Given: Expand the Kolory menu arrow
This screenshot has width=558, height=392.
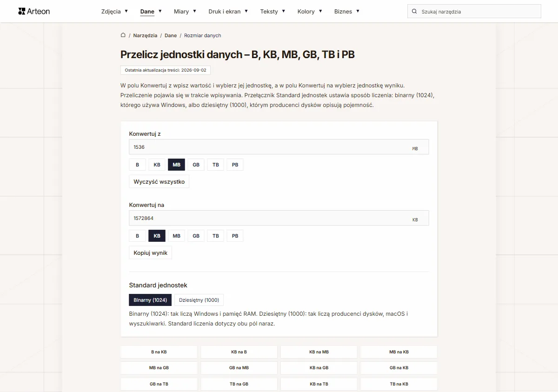Looking at the screenshot, I should coord(320,11).
